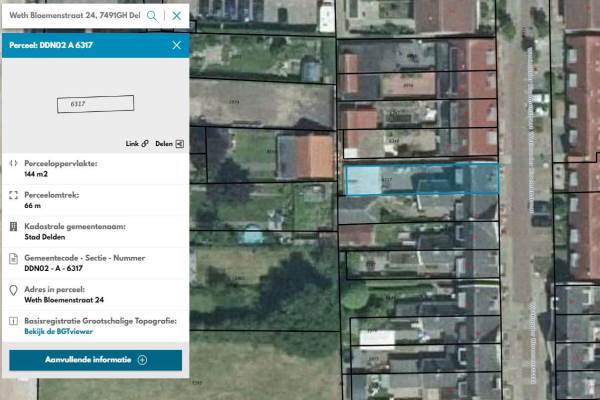Expand Aanvullende informatie
Image resolution: width=600 pixels, height=400 pixels.
pos(96,360)
